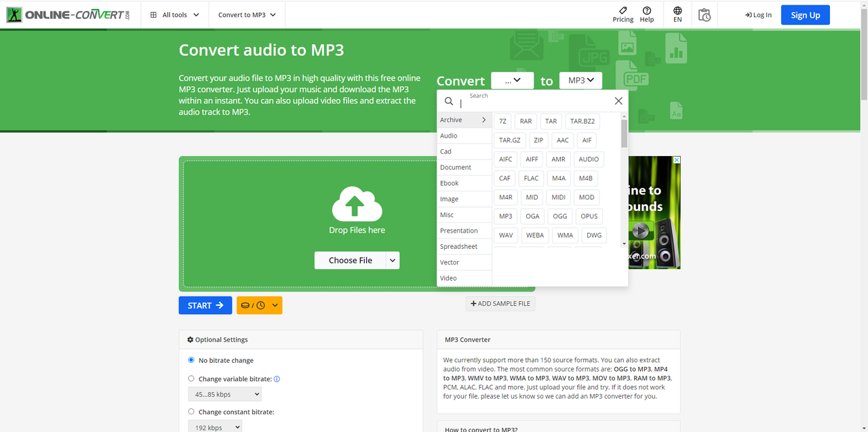Select the Archive category
This screenshot has width=868, height=432.
(x=464, y=120)
